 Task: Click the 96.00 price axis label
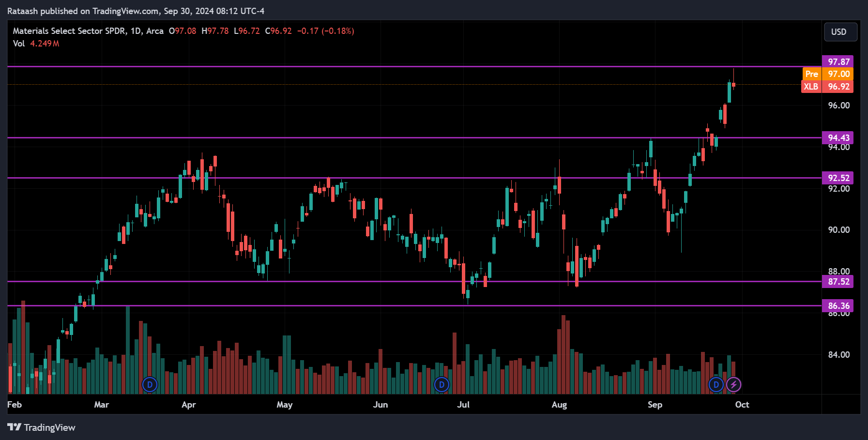838,106
